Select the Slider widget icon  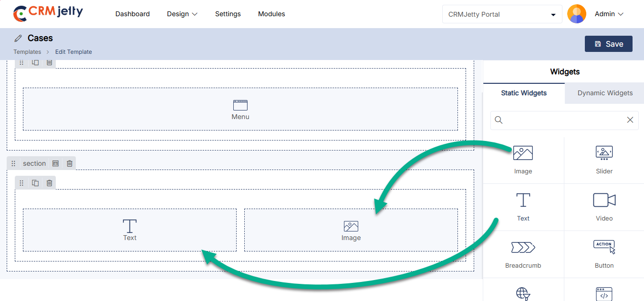[x=604, y=159]
